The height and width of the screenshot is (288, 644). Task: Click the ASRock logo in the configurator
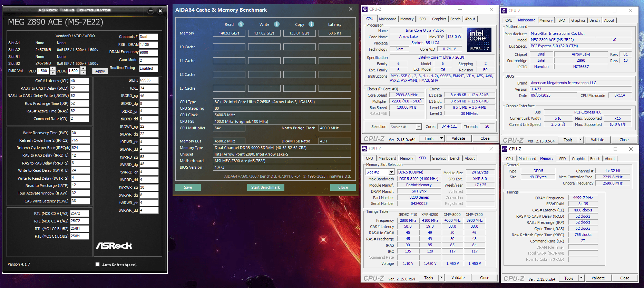click(114, 246)
